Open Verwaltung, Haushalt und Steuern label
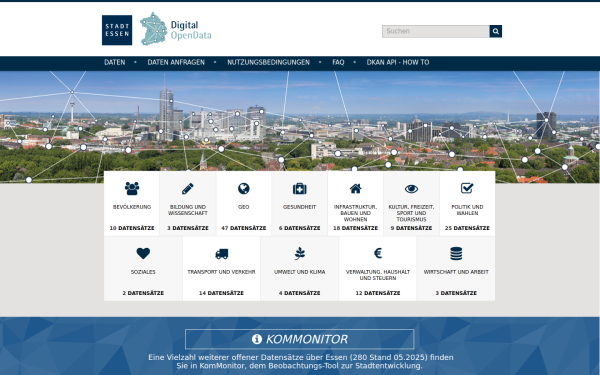The height and width of the screenshot is (375, 600). tap(378, 275)
